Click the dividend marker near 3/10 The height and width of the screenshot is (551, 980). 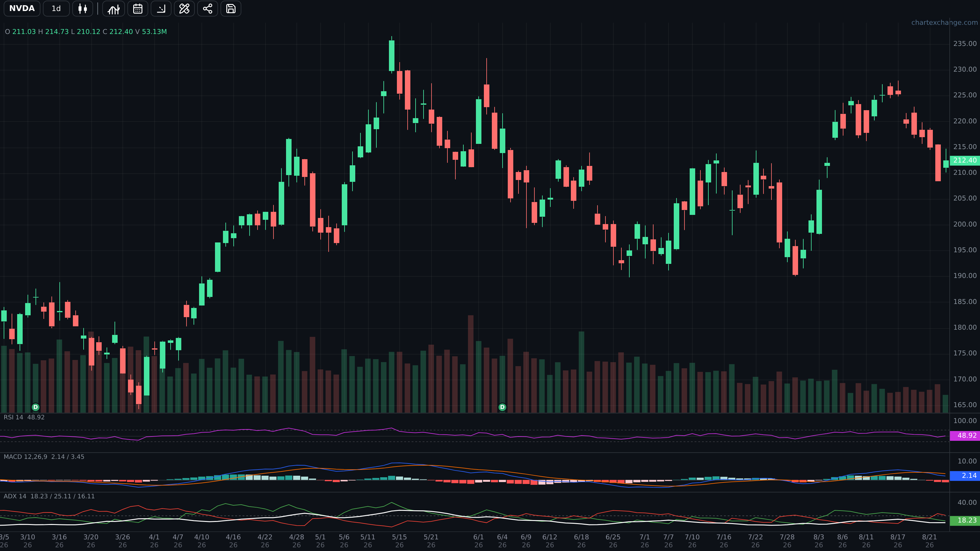click(36, 407)
